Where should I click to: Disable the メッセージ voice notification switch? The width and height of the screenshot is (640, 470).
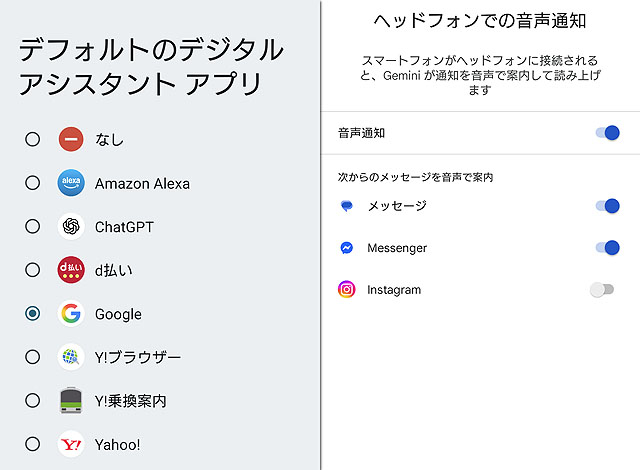pos(606,206)
